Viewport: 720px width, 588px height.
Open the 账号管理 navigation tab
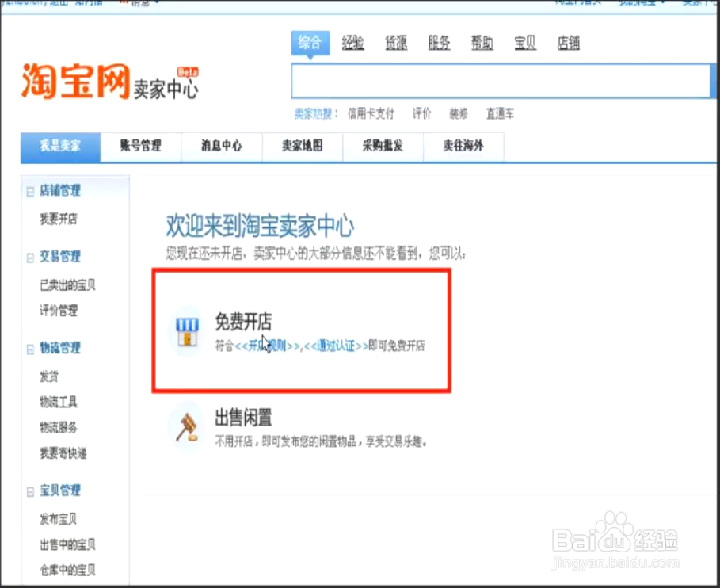[141, 147]
